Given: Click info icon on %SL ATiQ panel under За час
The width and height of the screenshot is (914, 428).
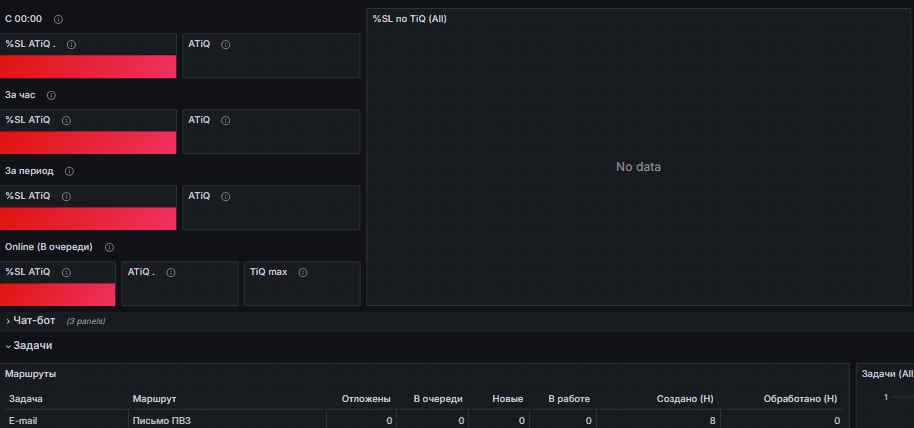Looking at the screenshot, I should pos(66,121).
